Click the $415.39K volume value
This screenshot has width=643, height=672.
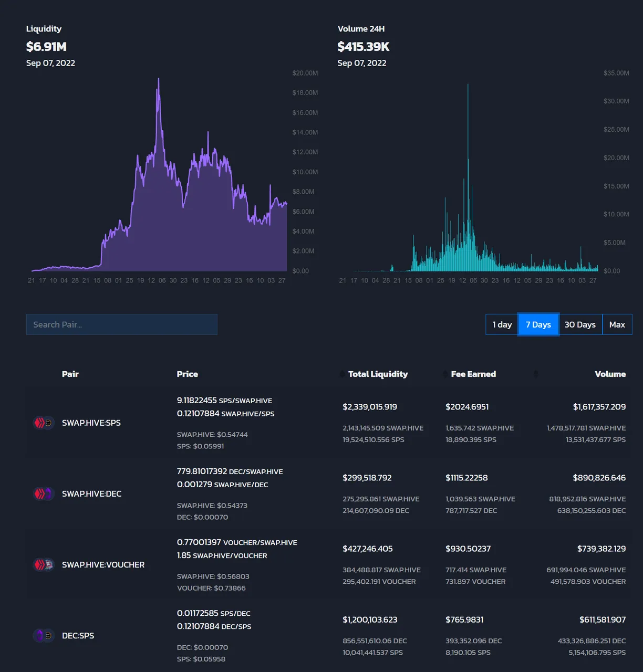[x=364, y=47]
